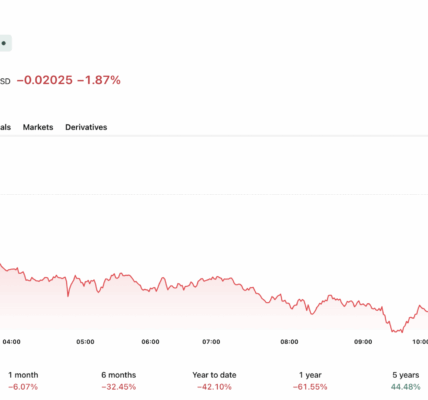Click the market status dot badge
The image size is (428, 400).
click(4, 43)
